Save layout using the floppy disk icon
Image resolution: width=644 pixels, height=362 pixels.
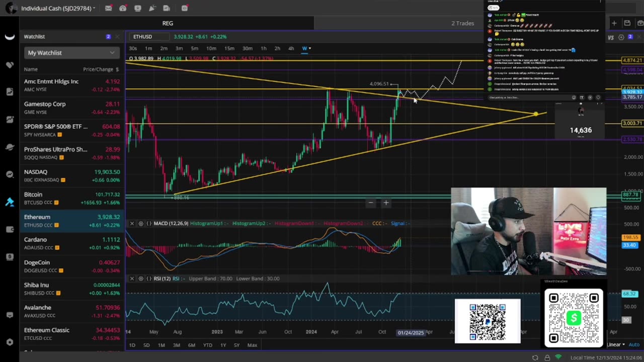627,23
